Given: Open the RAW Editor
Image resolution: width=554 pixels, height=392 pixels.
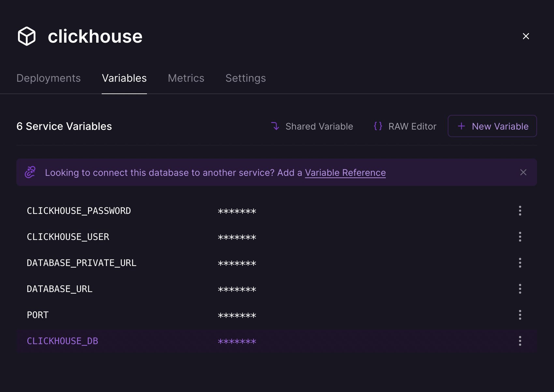Looking at the screenshot, I should click(405, 126).
